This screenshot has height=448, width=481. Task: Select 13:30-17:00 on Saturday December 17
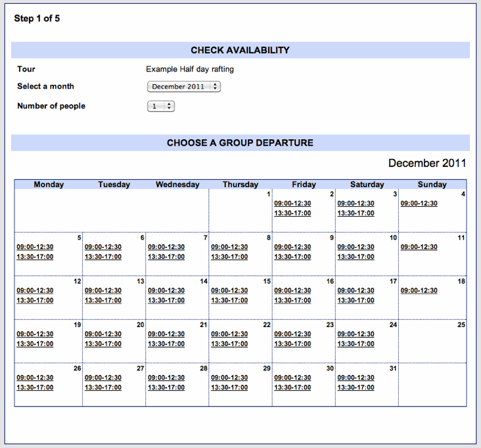(355, 300)
